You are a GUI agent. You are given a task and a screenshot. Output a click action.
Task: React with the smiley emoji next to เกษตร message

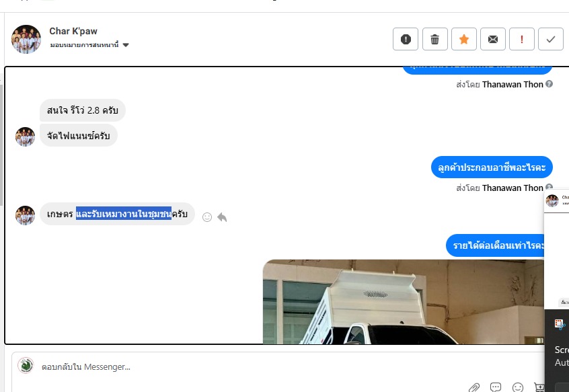[x=207, y=217]
